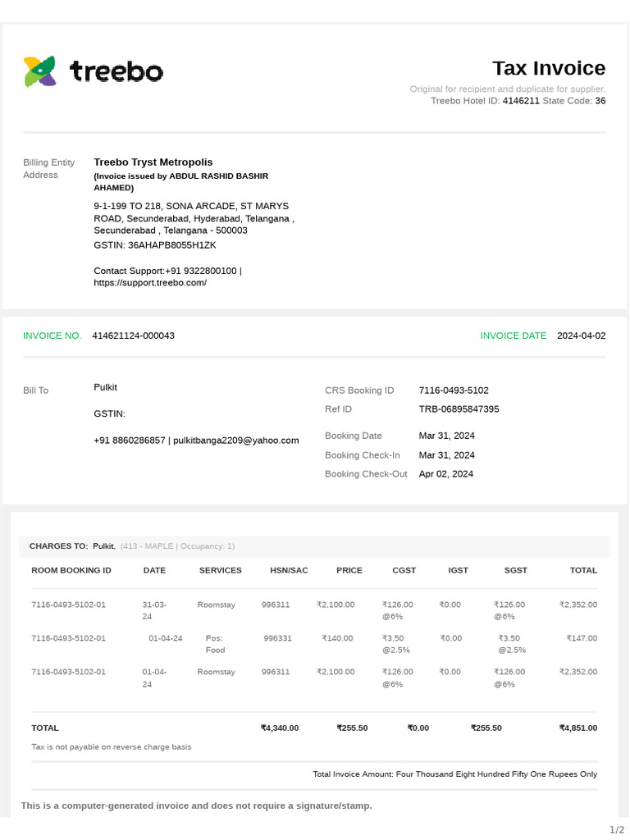
Task: Click the page indicator 1/2
Action: 617,830
